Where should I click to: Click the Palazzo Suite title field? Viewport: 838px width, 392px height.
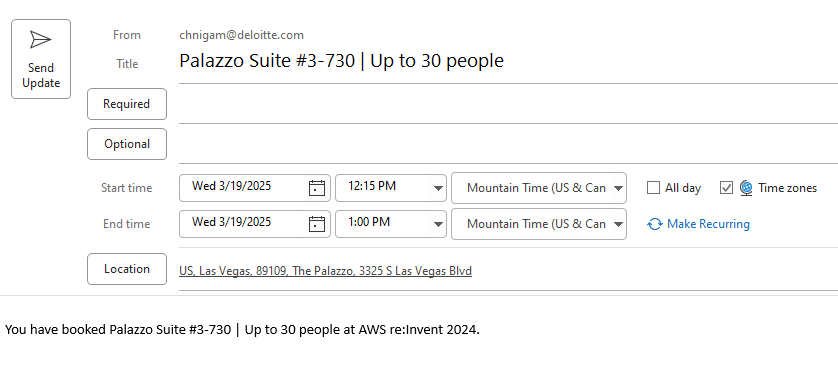[508, 61]
